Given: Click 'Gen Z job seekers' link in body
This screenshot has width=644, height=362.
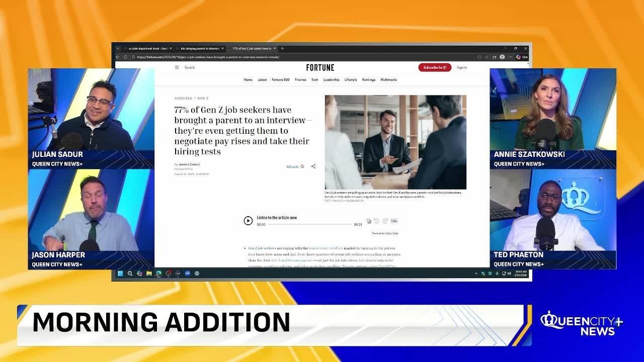Looking at the screenshot, I should click(x=262, y=248).
